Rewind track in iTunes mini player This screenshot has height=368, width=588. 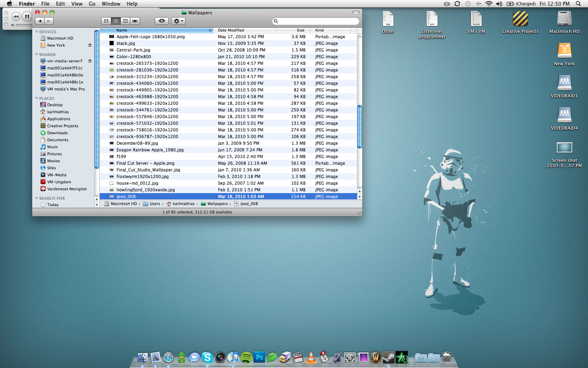[16, 16]
